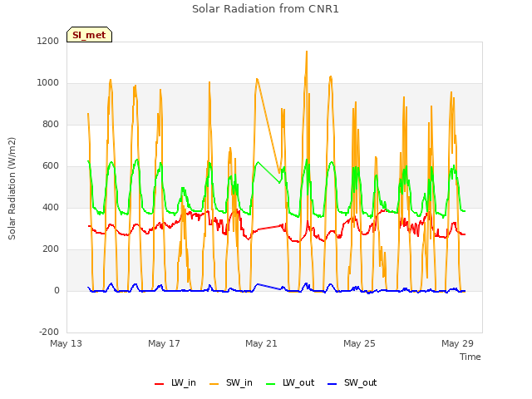
Task: Click the 800 y-axis tick label
Action: 51,124
